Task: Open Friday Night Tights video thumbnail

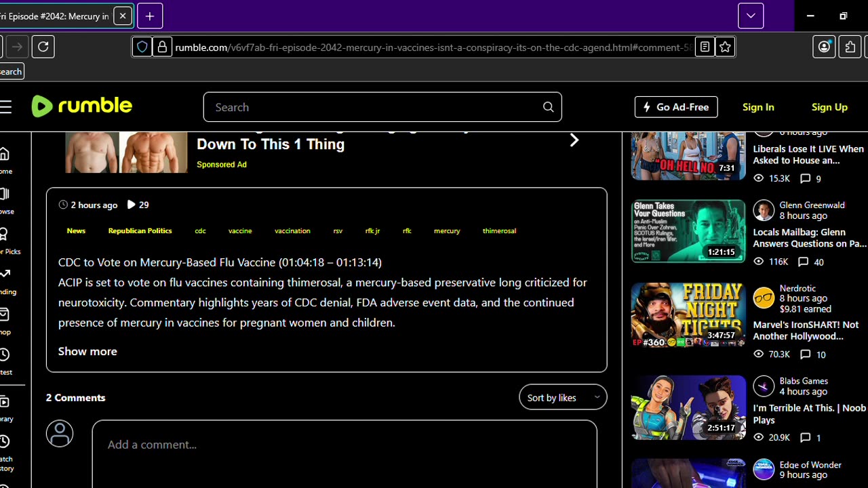Action: [688, 314]
